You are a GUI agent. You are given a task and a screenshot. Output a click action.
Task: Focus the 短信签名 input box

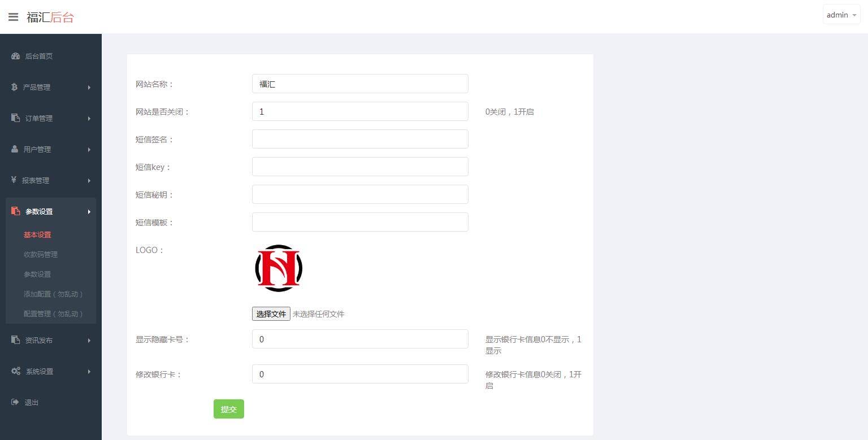(360, 139)
